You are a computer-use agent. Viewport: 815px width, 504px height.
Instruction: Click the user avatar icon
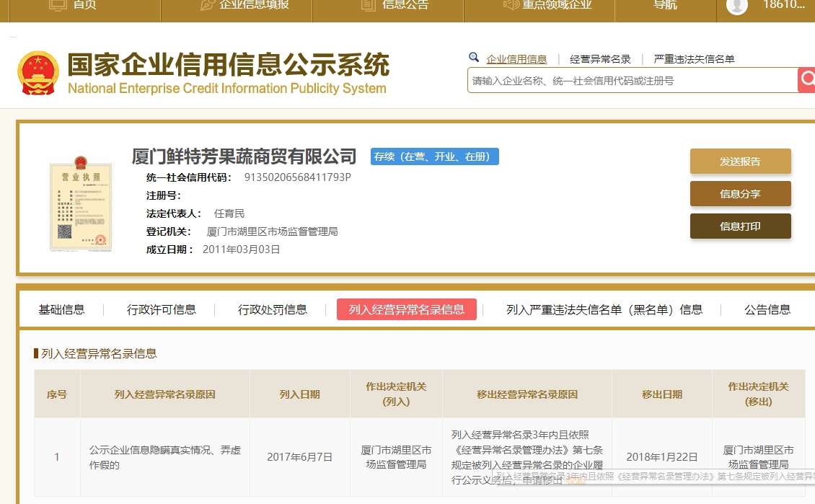coord(736,5)
